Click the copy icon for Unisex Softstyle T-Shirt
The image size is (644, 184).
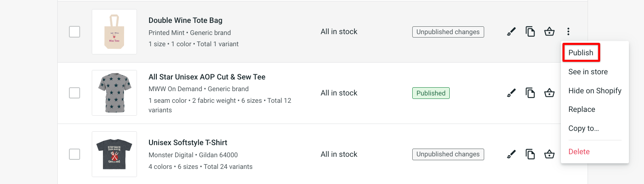pyautogui.click(x=530, y=154)
